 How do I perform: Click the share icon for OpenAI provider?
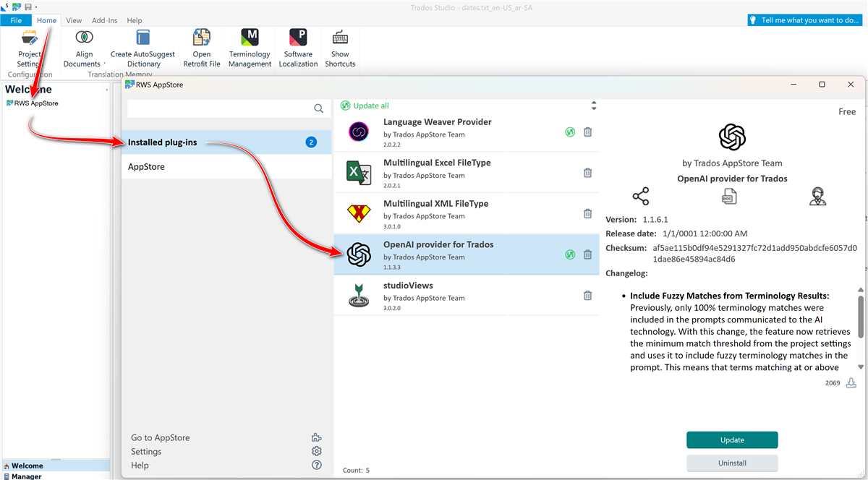click(x=640, y=197)
